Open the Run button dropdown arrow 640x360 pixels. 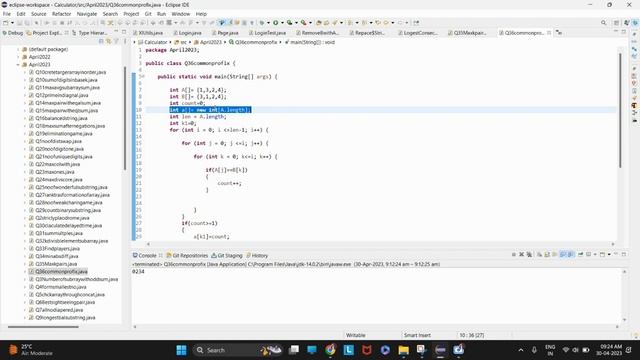[282, 23]
